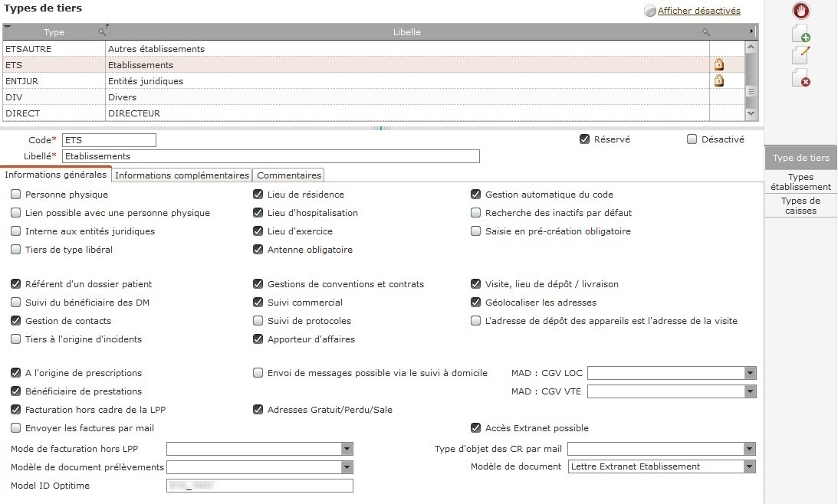Check Envoyer les factures par mail

pos(15,428)
